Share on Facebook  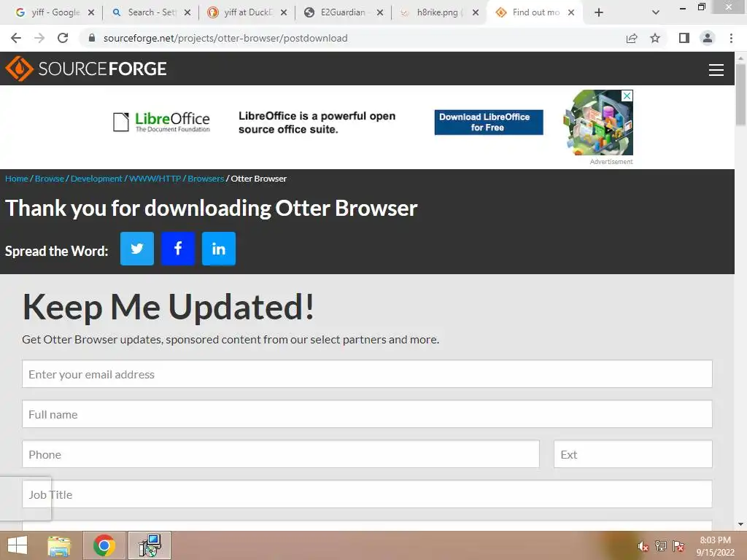[178, 249]
